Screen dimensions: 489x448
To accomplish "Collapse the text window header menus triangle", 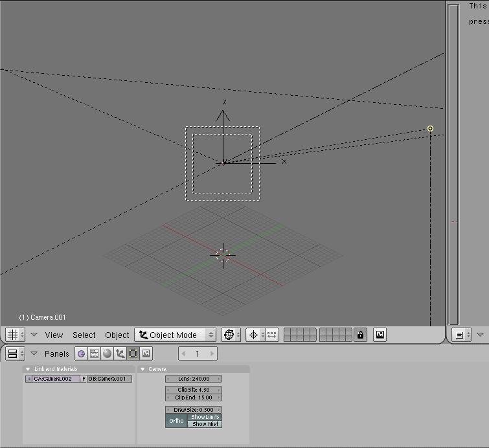I will pyautogui.click(x=481, y=335).
